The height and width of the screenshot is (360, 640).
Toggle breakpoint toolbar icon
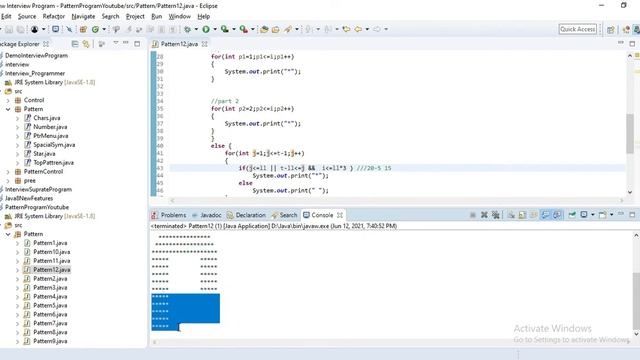69,29
